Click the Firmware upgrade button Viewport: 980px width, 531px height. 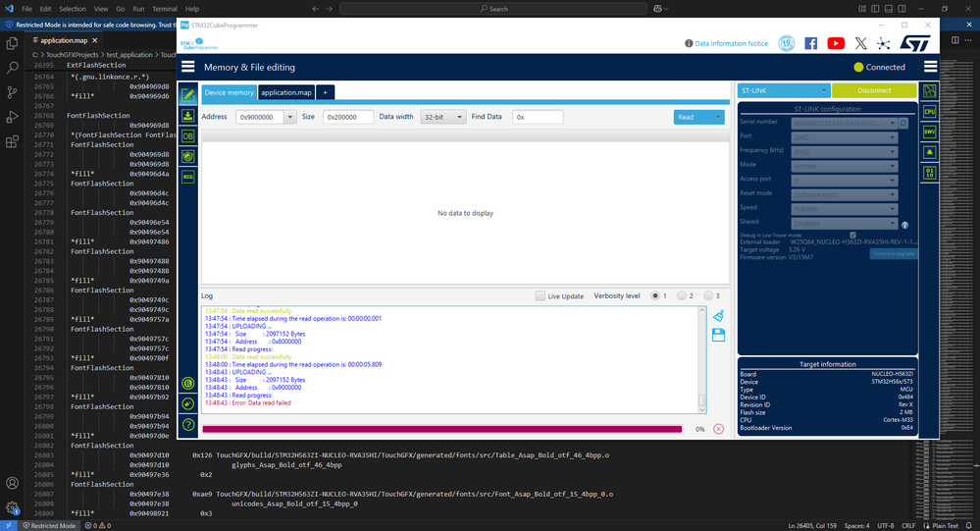coord(893,254)
